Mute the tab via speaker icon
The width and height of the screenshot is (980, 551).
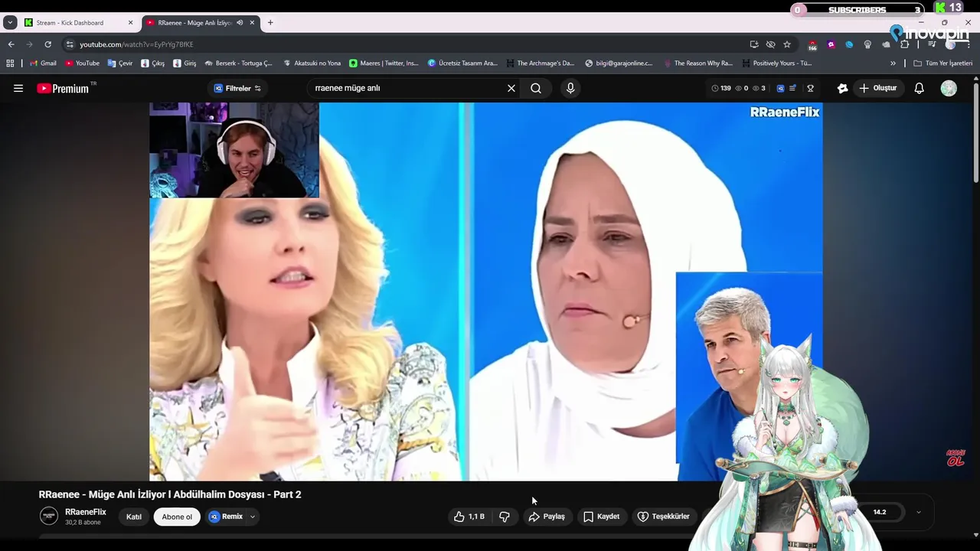[x=240, y=23]
